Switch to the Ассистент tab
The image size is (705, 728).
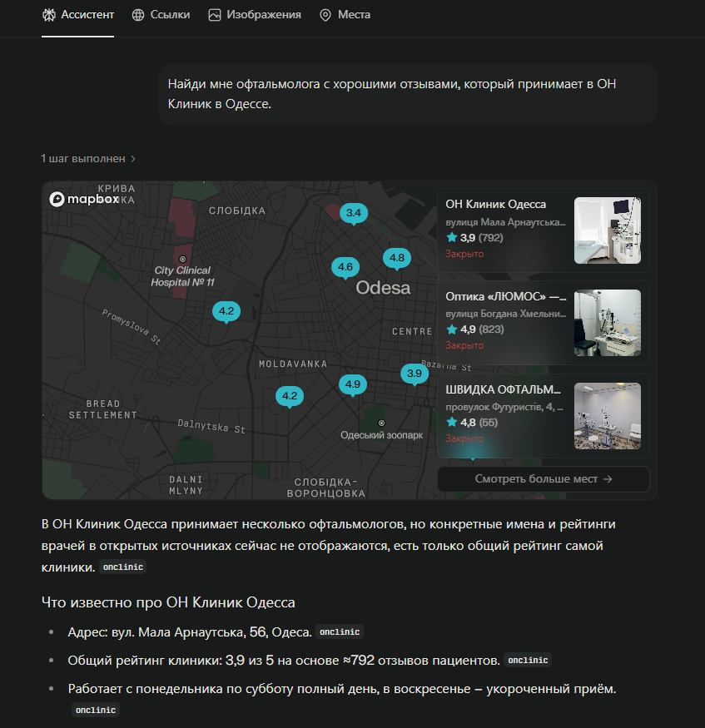coord(78,15)
